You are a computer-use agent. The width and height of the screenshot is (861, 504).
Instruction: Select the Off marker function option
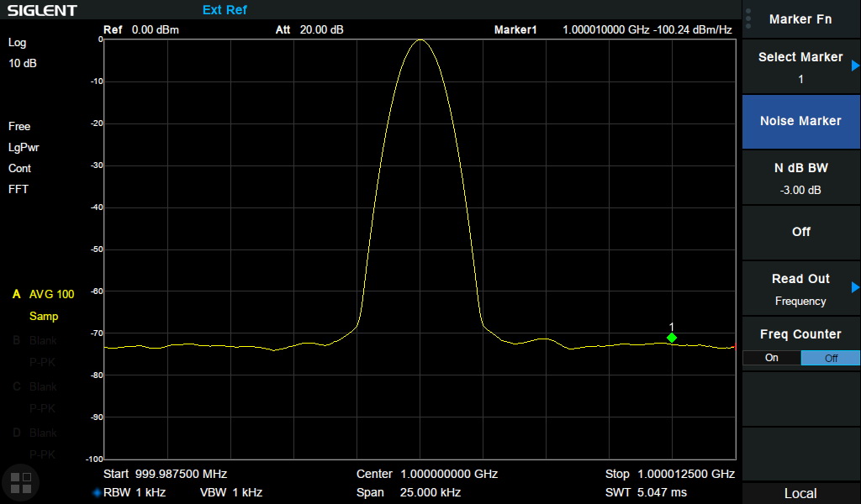pos(800,232)
